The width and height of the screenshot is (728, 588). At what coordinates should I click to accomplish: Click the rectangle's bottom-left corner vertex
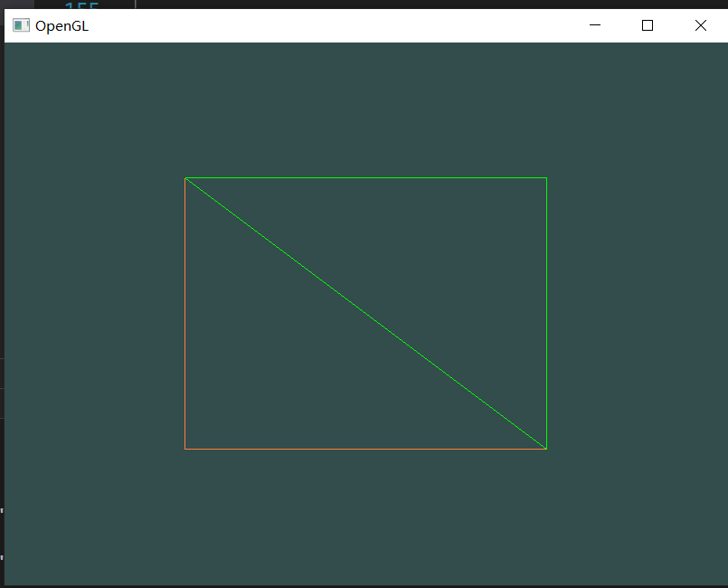point(185,449)
